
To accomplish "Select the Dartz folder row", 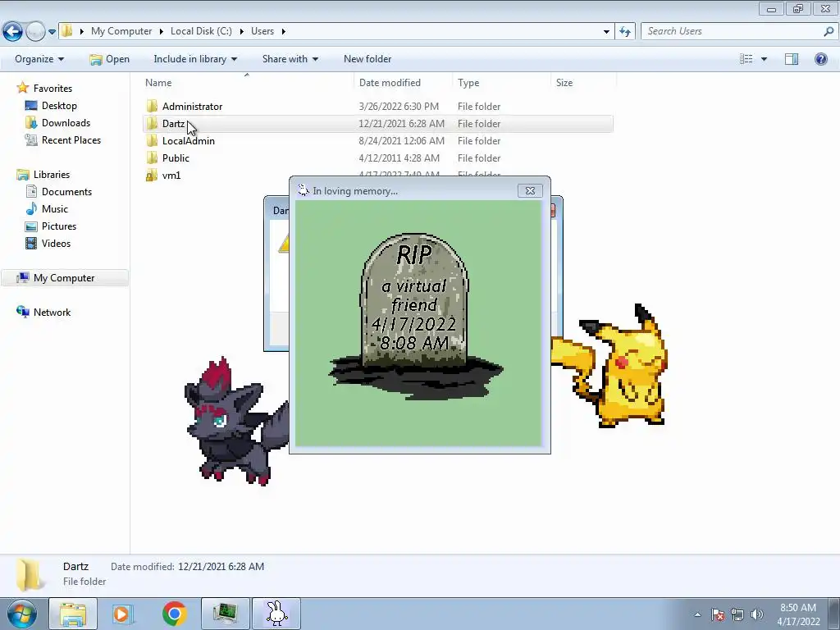I will click(x=377, y=124).
